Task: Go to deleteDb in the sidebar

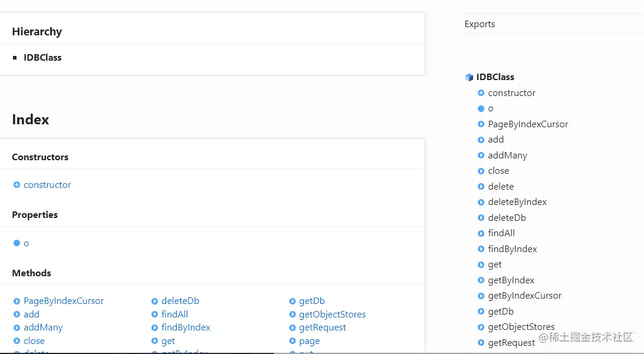Action: point(507,218)
